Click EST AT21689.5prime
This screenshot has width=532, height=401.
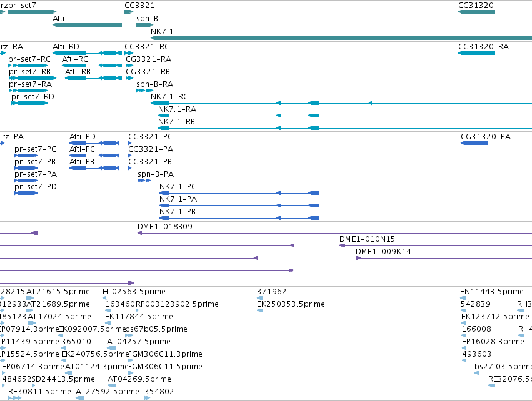tap(58, 304)
